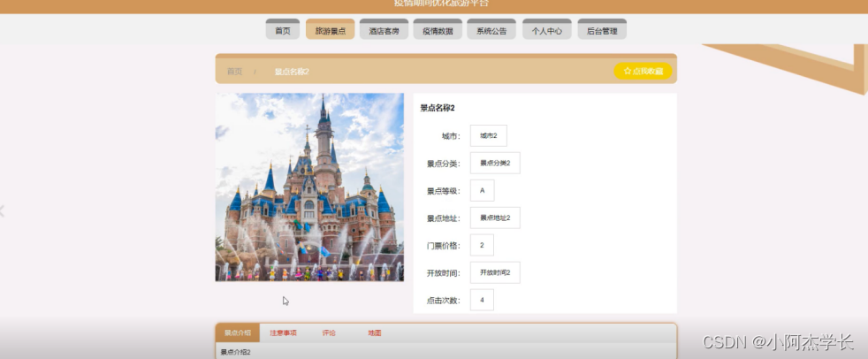Click the click-count value 4
This screenshot has width=868, height=359.
[482, 300]
